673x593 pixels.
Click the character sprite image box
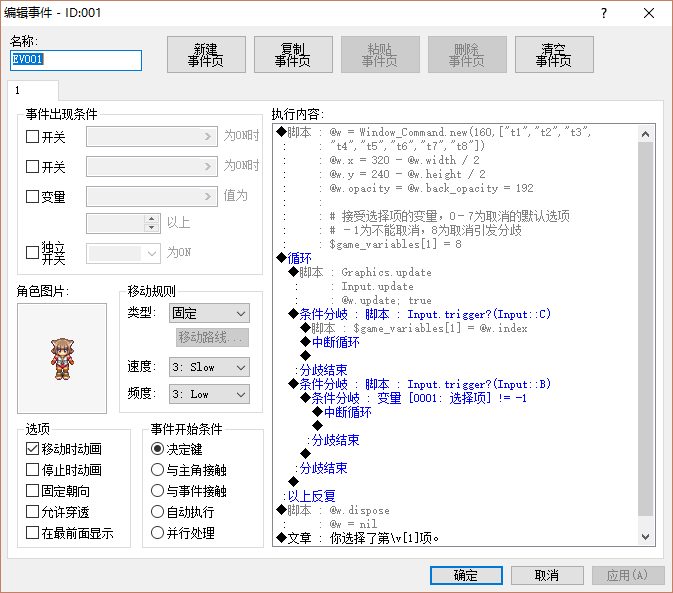click(62, 358)
